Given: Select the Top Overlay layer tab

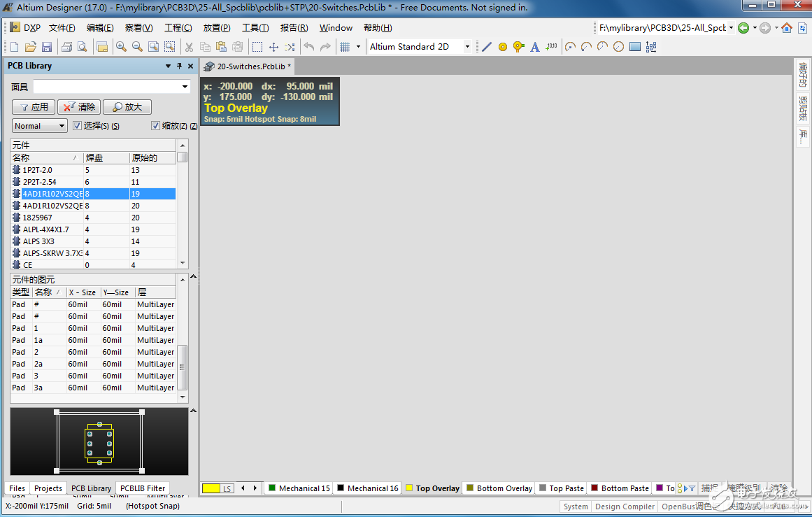Looking at the screenshot, I should (x=432, y=488).
